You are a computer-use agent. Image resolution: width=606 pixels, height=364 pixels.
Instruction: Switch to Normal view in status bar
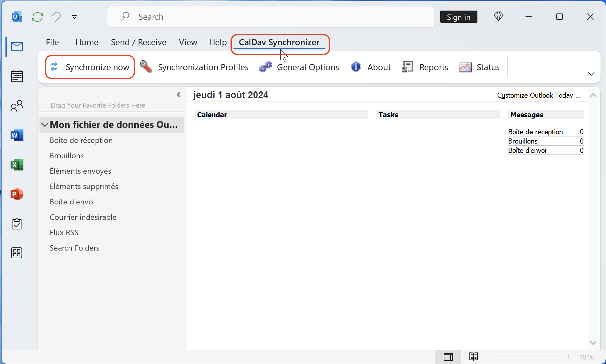tap(448, 357)
